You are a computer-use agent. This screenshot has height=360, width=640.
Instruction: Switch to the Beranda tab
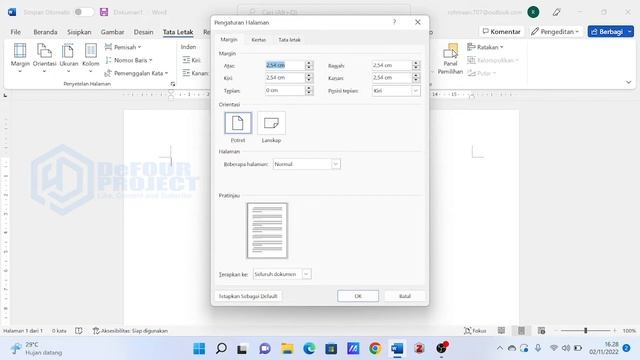click(45, 32)
